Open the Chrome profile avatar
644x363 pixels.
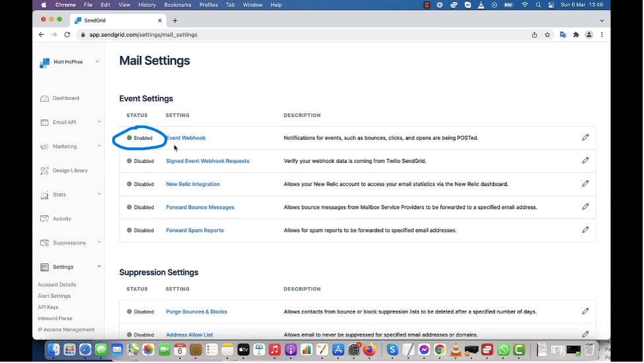click(x=589, y=35)
